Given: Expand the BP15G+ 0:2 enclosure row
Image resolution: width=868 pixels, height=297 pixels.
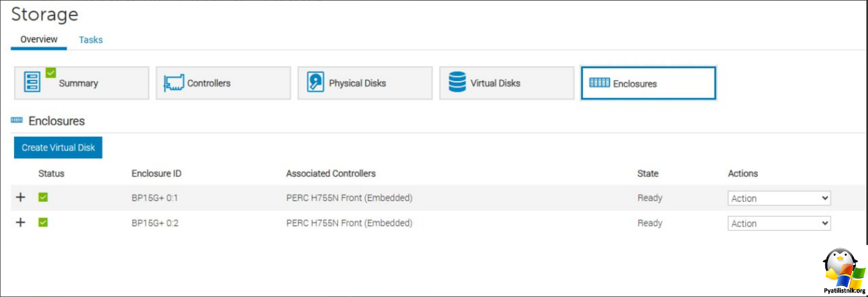Looking at the screenshot, I should point(21,222).
